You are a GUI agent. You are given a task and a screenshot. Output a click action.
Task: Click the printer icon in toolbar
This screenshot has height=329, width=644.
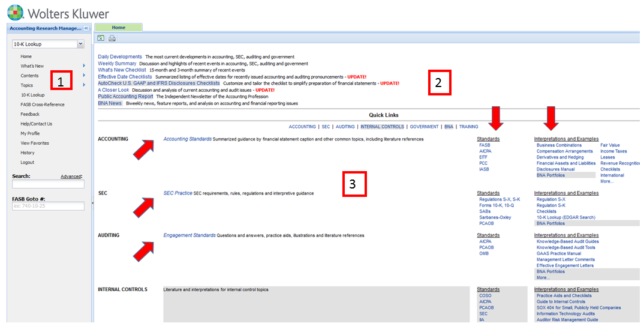pyautogui.click(x=112, y=38)
